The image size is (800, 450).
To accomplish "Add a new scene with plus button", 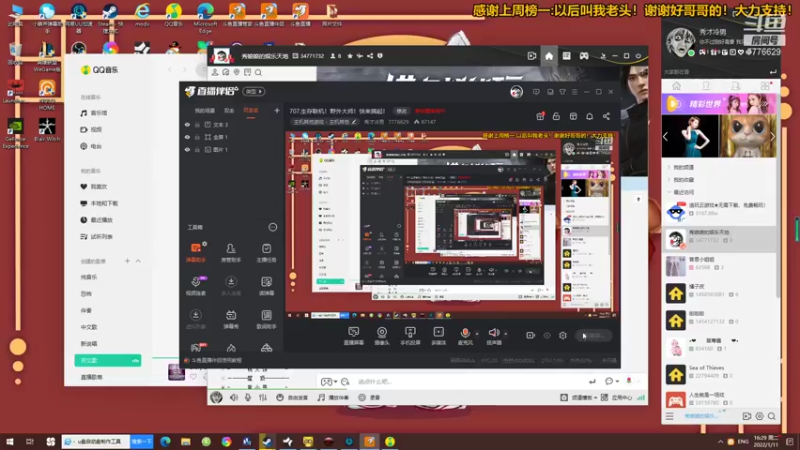I will (277, 110).
